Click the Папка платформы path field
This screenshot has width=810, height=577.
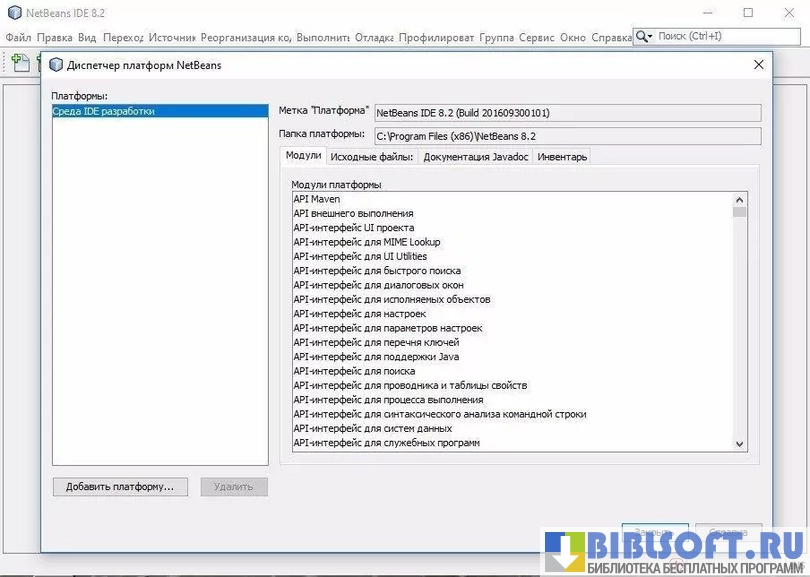(x=566, y=135)
